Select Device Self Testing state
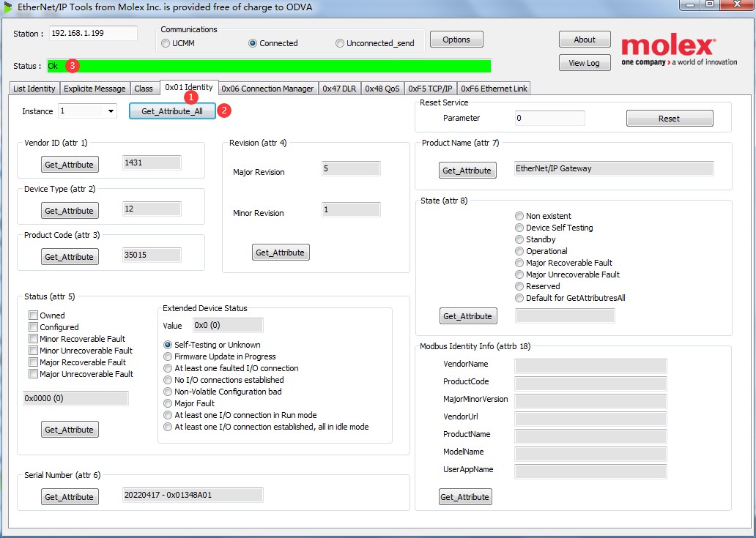This screenshot has width=756, height=538. coord(519,228)
